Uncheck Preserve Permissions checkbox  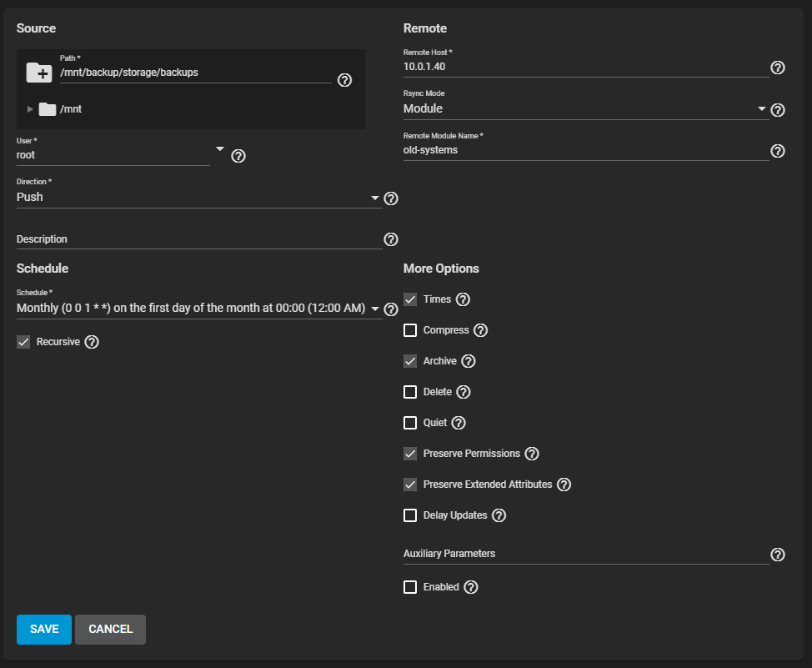pyautogui.click(x=410, y=454)
